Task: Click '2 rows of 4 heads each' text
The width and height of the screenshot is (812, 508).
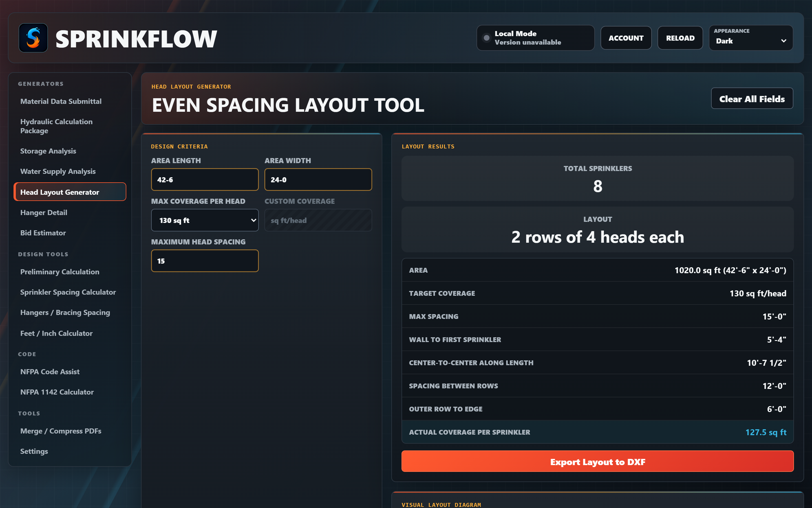Action: [x=598, y=237]
